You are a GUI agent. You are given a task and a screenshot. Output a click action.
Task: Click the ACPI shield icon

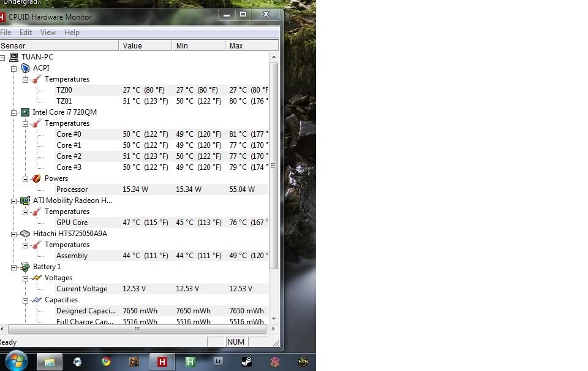[x=25, y=68]
